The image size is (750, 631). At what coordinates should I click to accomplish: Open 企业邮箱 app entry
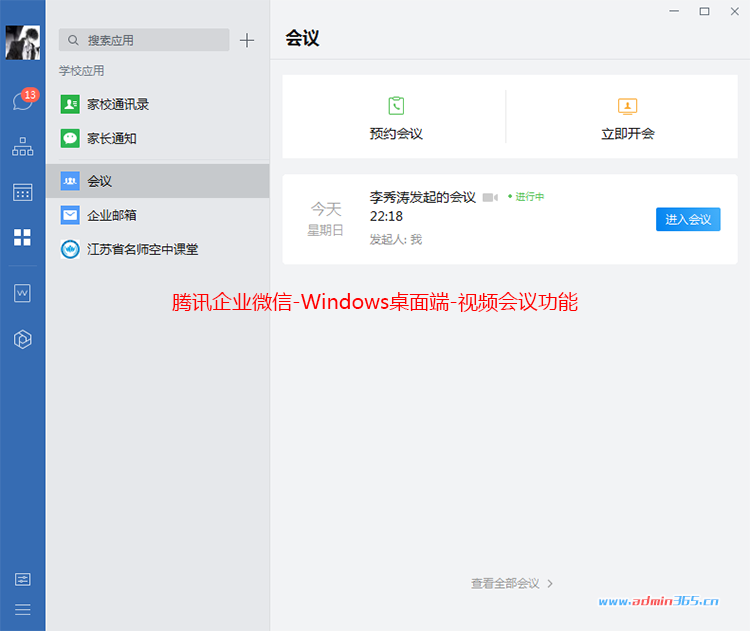pos(157,215)
